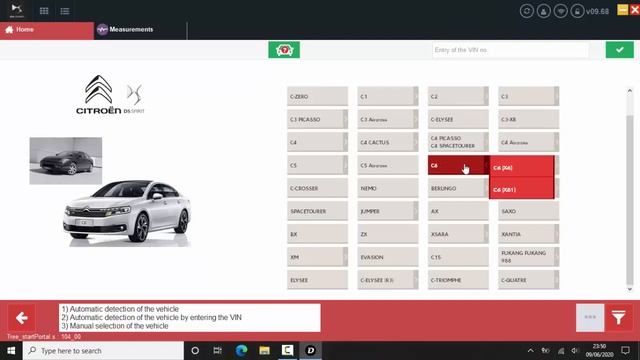Click the DS brand logo icon
Image resolution: width=640 pixels, height=360 pixels.
point(17,10)
